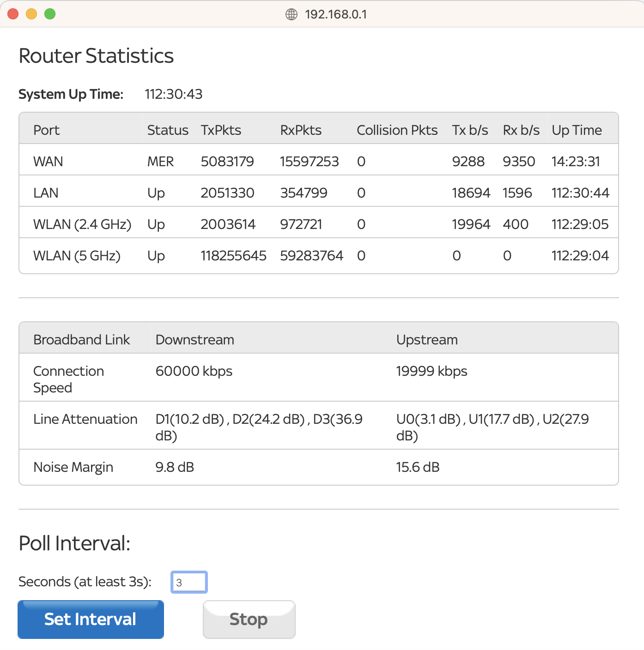Focus the poll interval seconds input field
Screen dimensions: 644x650
click(x=189, y=582)
